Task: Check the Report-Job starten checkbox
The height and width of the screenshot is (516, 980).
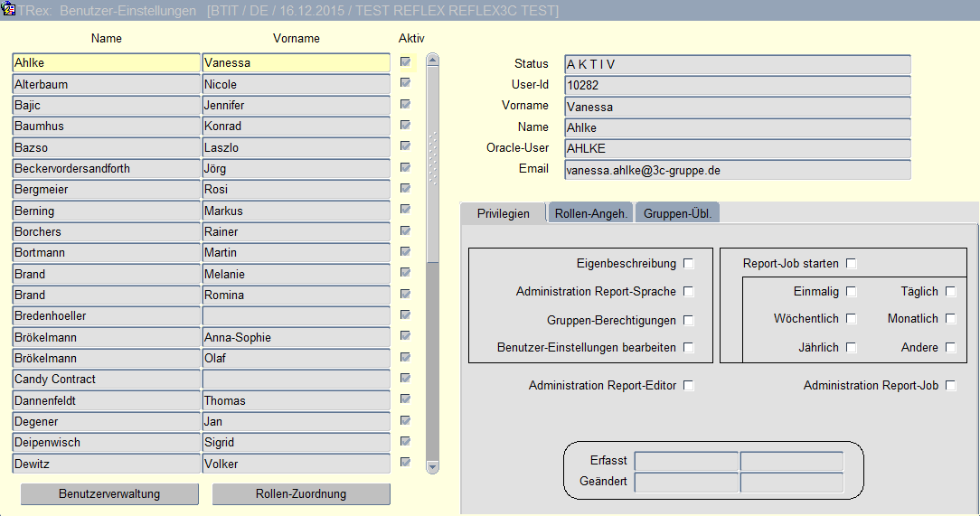Action: tap(851, 264)
